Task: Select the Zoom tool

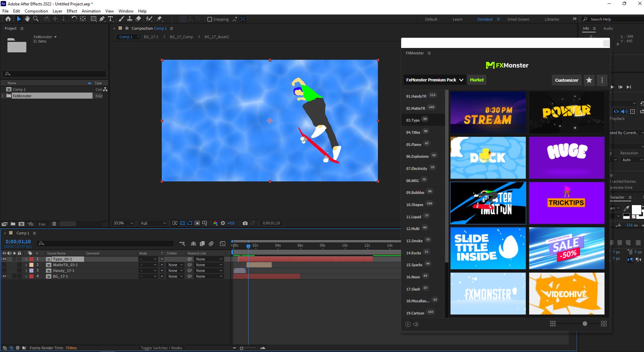Action: 36,19
